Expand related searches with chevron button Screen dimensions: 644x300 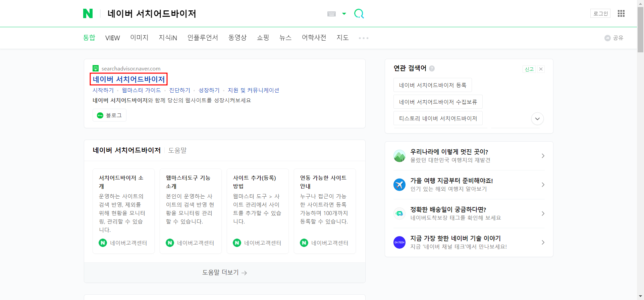(x=537, y=118)
